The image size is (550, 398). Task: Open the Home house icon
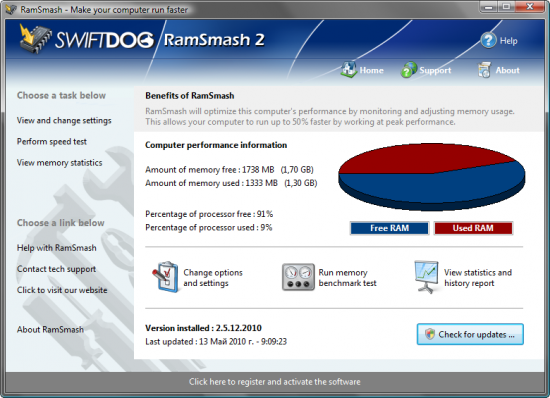point(348,69)
